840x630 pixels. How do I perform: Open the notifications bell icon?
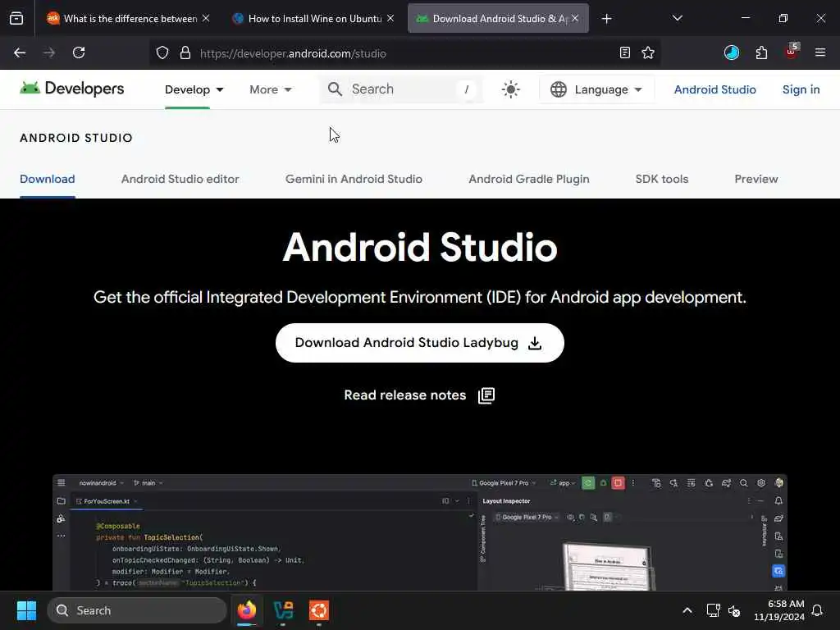[818, 610]
